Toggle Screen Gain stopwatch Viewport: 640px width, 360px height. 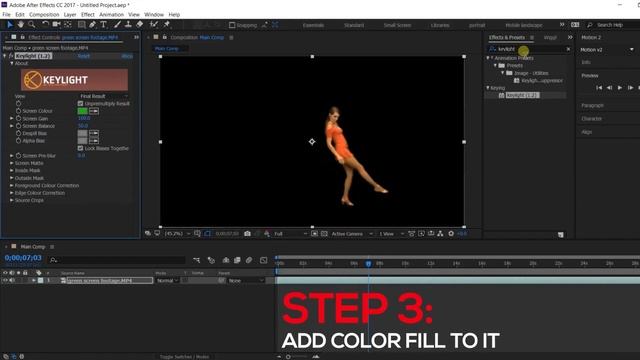click(18, 118)
